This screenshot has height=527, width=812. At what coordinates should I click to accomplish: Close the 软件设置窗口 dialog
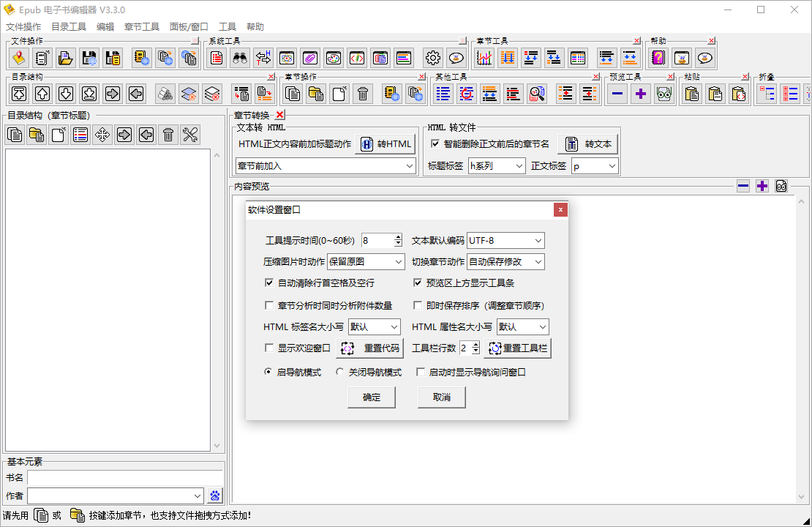(x=560, y=210)
